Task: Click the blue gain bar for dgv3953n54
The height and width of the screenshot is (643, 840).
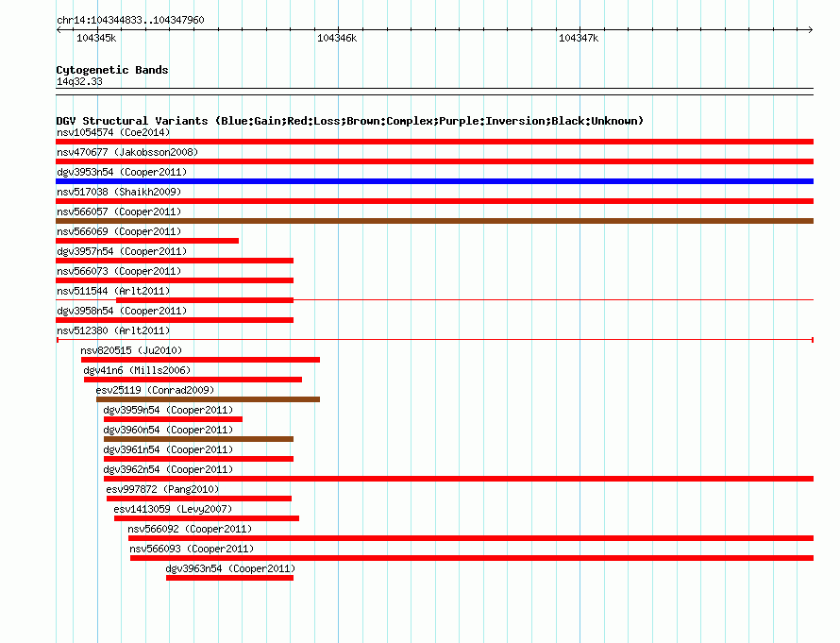Action: coord(434,181)
